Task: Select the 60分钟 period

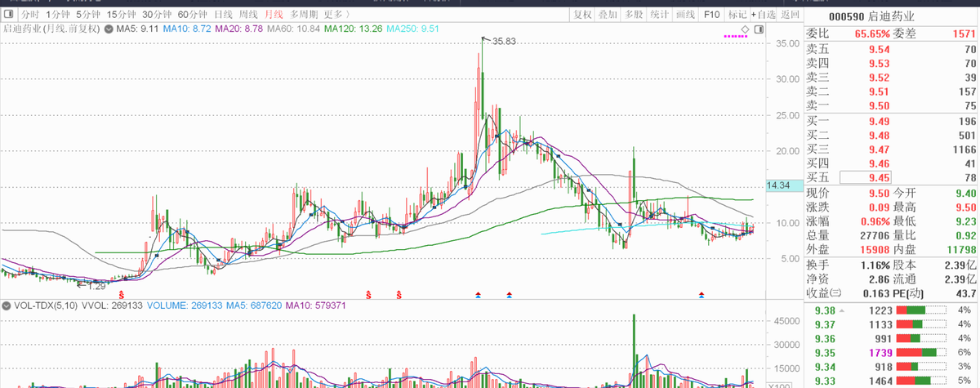Action: pos(192,15)
